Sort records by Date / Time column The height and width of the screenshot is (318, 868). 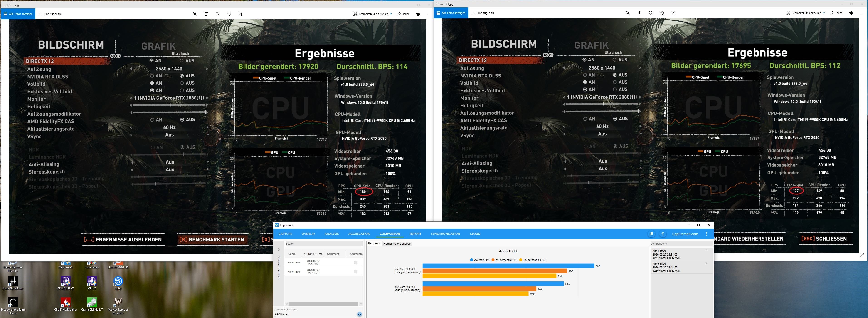(313, 254)
